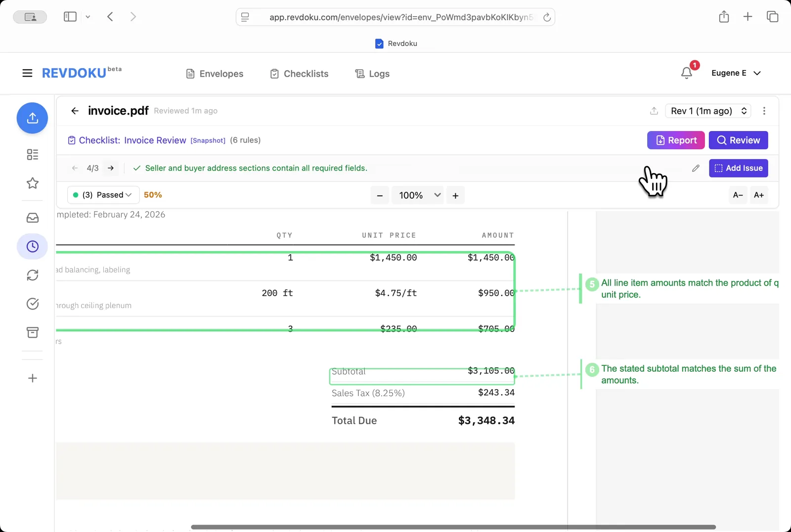Toggle the hamburger navigation menu
The image size is (791, 532).
pos(27,73)
